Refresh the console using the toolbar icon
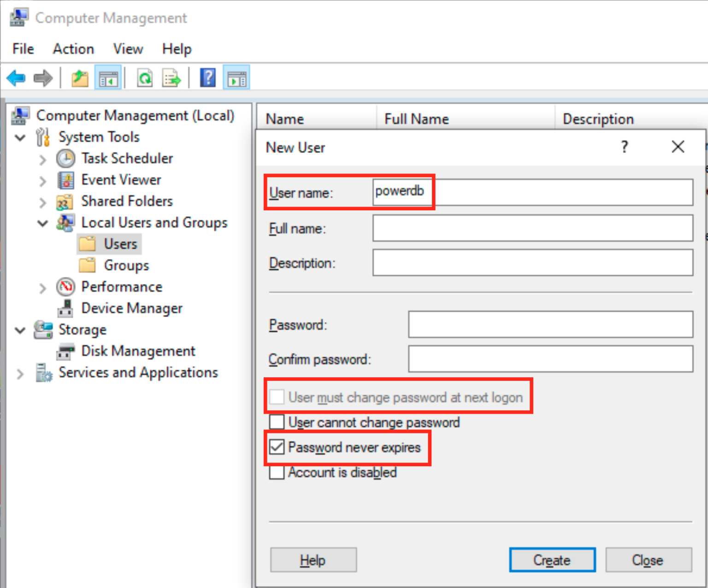708x588 pixels. [144, 78]
